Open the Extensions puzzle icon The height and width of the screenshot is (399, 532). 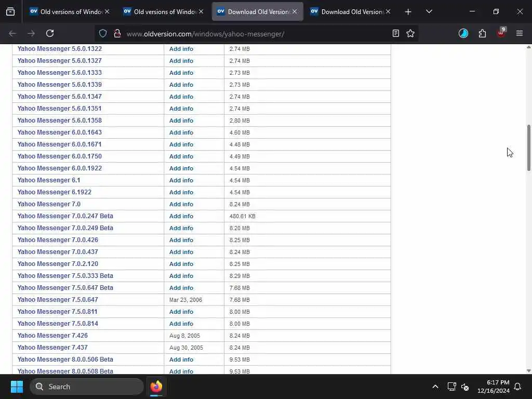[482, 33]
